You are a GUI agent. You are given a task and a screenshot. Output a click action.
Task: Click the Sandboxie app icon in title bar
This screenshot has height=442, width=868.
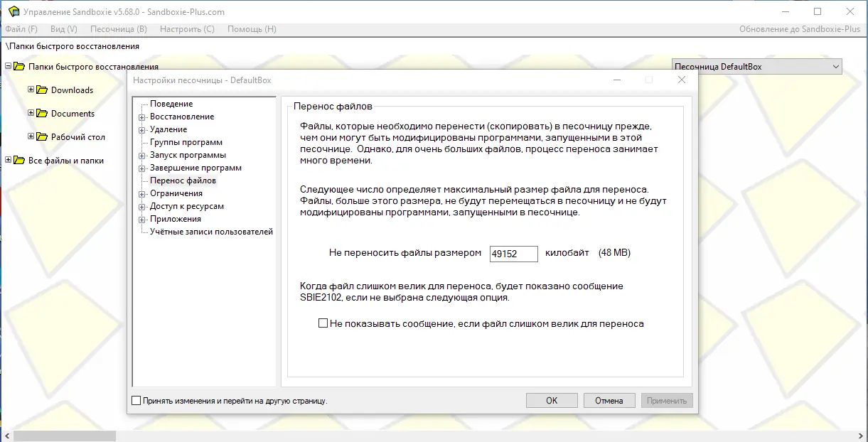(14, 11)
